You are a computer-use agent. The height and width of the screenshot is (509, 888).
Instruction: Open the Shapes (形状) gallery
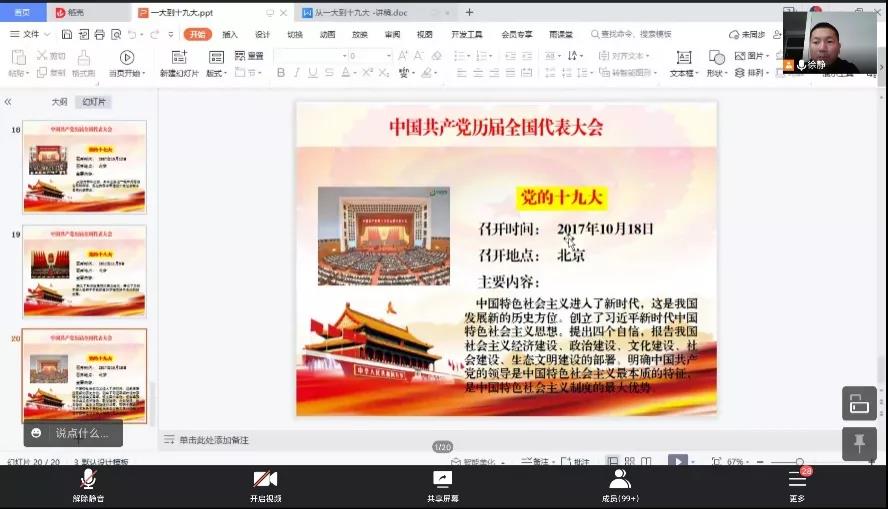717,63
